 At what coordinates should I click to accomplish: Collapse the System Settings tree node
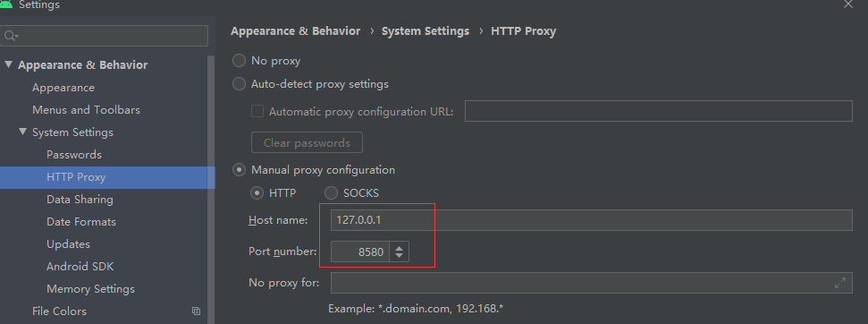(22, 132)
